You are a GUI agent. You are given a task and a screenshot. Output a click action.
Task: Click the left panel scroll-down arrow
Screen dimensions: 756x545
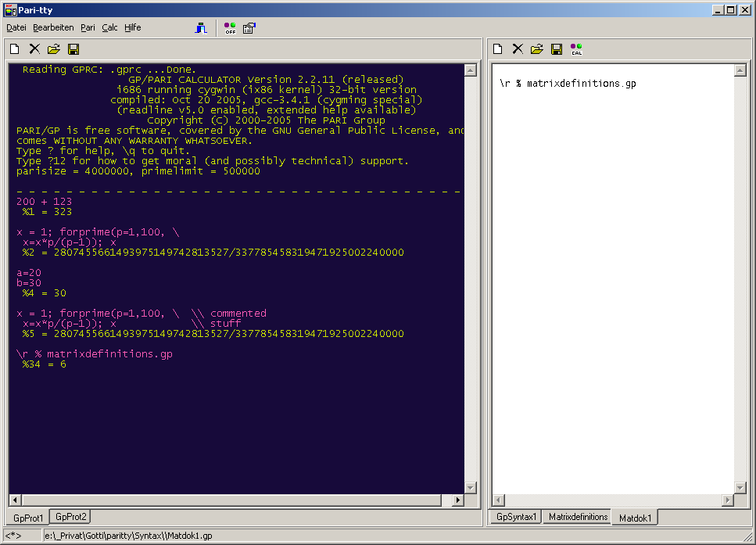tap(471, 487)
